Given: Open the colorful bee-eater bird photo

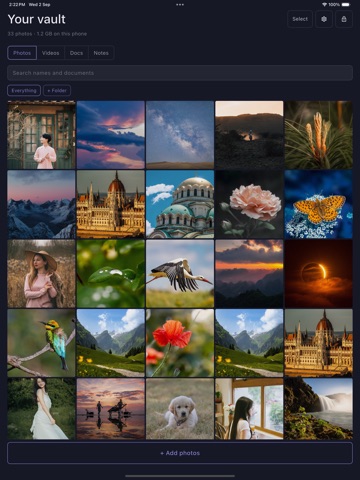Looking at the screenshot, I should (x=41, y=343).
